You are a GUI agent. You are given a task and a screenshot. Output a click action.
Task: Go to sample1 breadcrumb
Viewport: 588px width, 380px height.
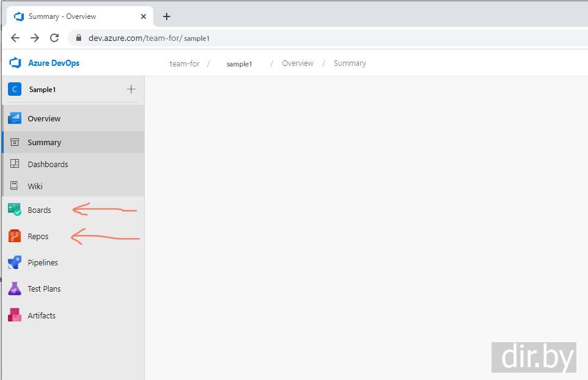tap(239, 64)
